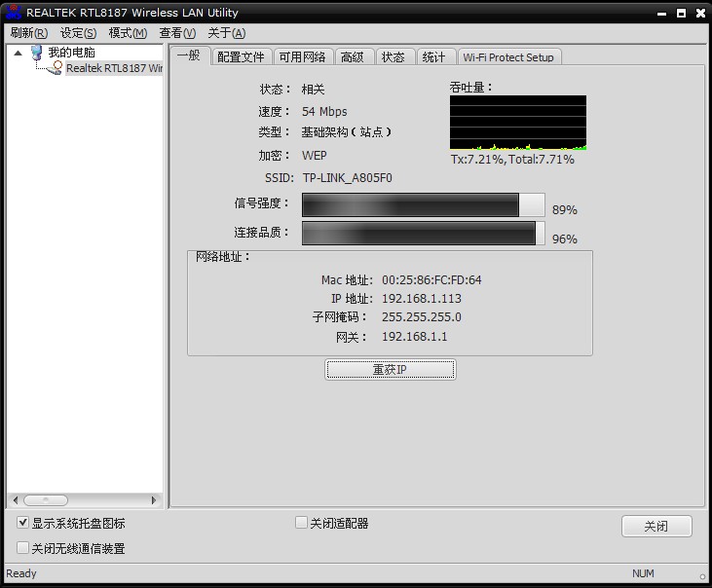Click the 吞吐量 throughput graph
The image size is (712, 588).
pyautogui.click(x=518, y=123)
